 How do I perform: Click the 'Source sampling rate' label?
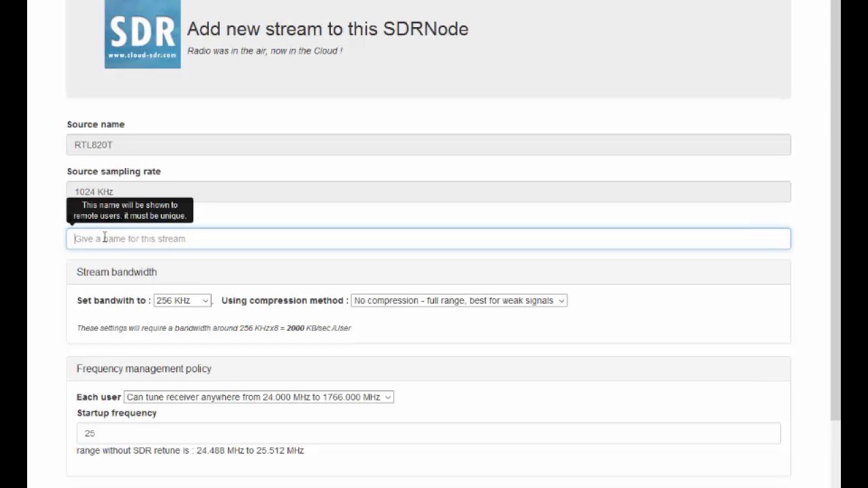pyautogui.click(x=114, y=171)
